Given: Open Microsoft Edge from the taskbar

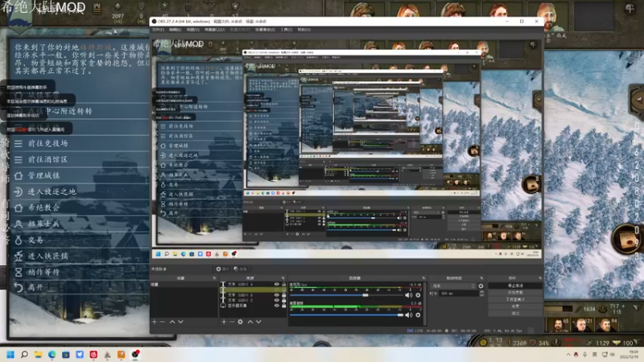Looking at the screenshot, I should click(52, 354).
